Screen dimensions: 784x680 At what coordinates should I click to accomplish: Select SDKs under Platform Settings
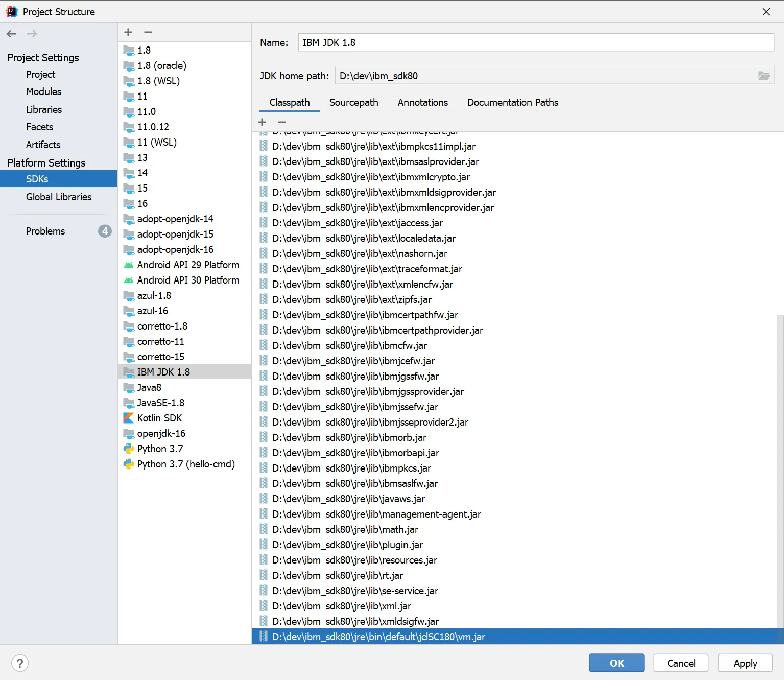pos(58,179)
